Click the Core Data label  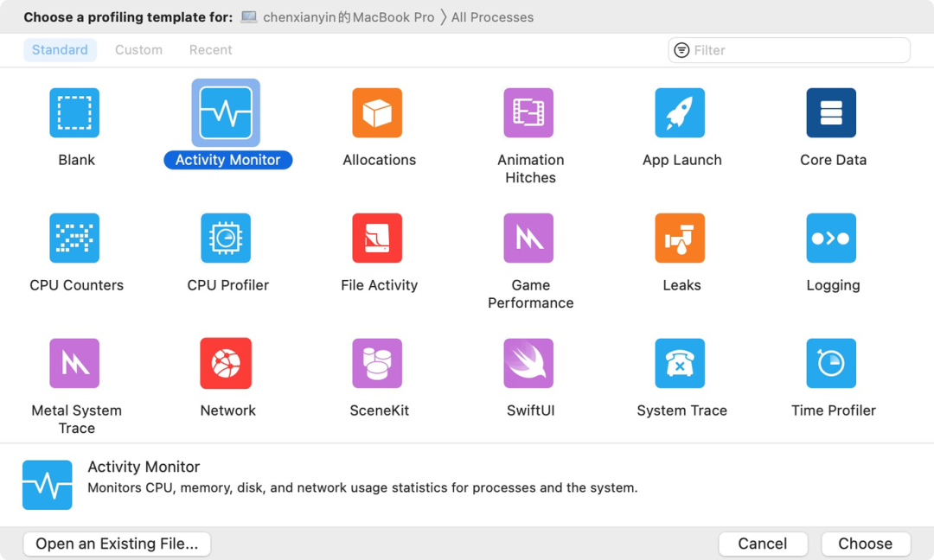[x=834, y=160]
